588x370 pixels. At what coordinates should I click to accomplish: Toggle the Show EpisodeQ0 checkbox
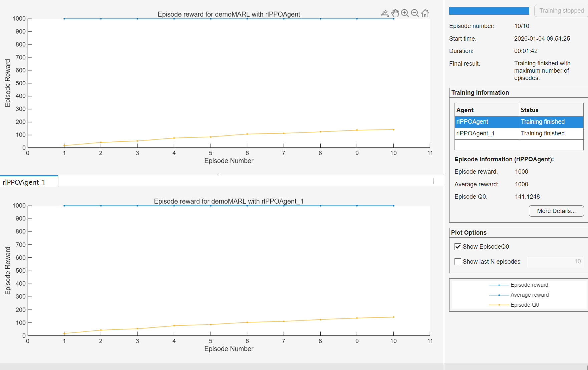[x=458, y=247]
